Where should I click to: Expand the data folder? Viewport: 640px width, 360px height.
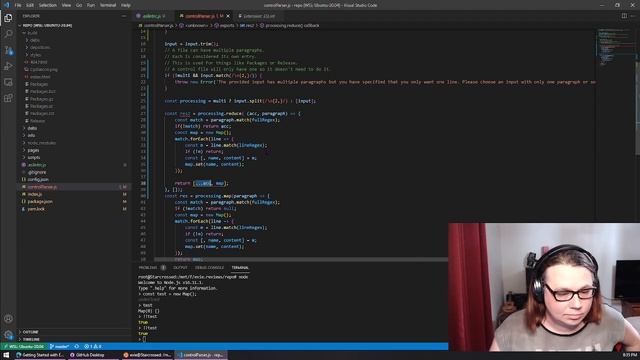tap(32, 128)
